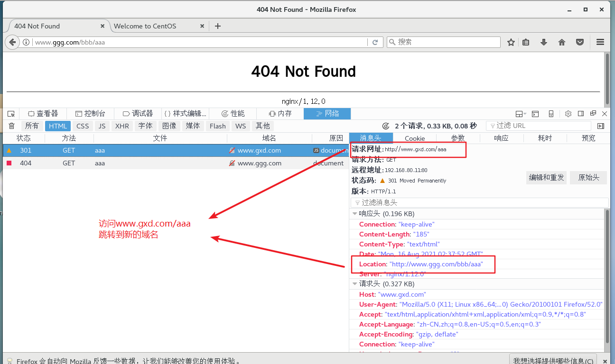Sort requests by 状态 status column

click(x=24, y=138)
